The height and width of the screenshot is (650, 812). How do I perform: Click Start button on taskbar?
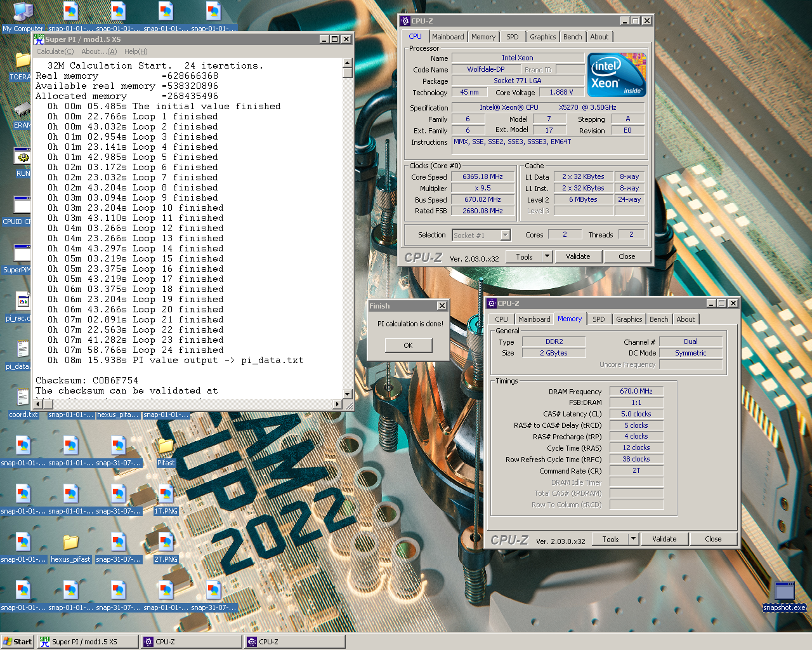point(17,642)
